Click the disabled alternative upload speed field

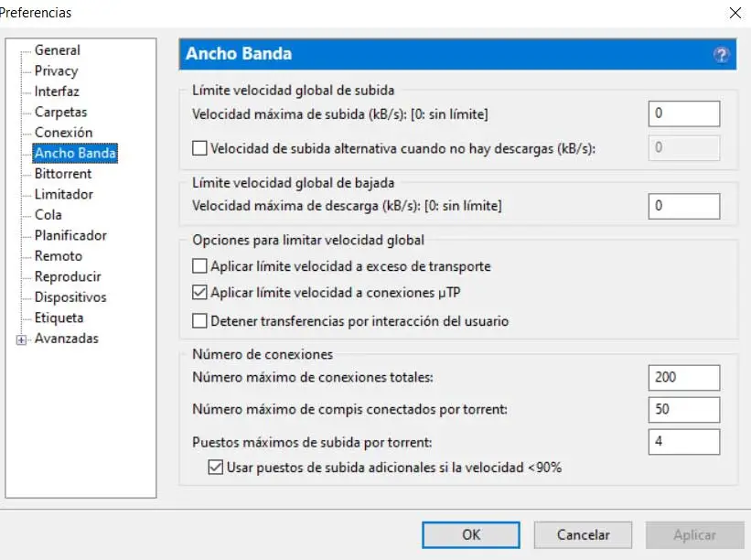point(684,147)
